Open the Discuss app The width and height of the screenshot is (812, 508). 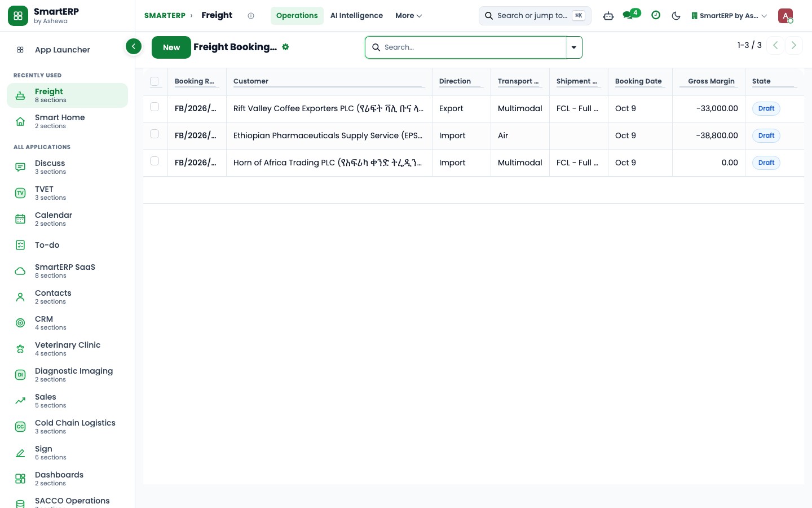click(67, 167)
